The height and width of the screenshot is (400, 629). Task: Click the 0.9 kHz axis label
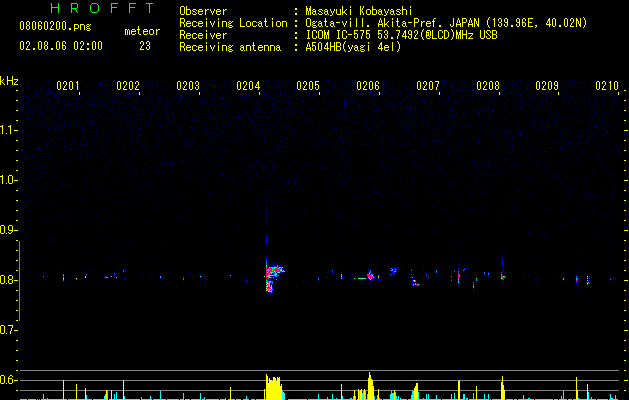point(8,230)
